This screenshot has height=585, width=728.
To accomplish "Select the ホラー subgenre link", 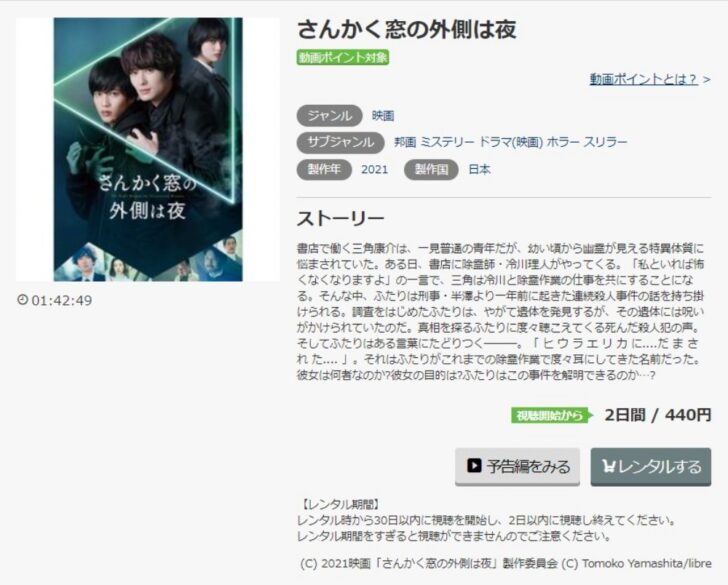I will pyautogui.click(x=563, y=142).
